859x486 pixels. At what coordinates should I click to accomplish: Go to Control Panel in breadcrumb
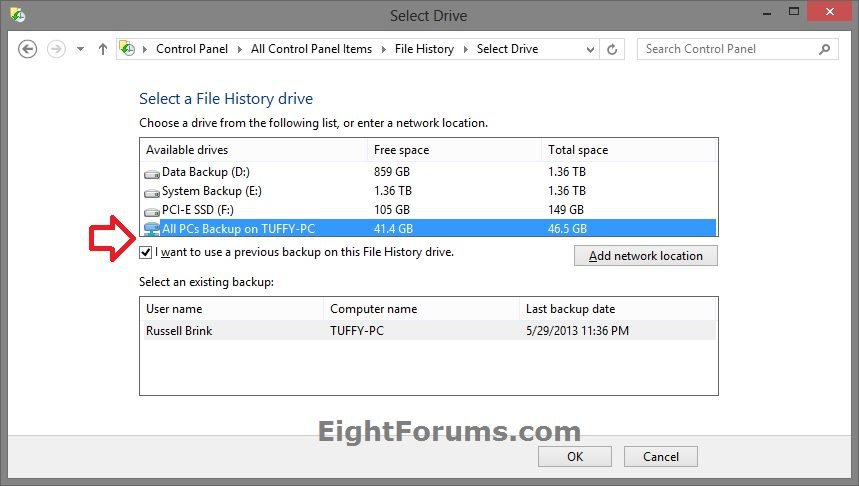click(x=192, y=49)
